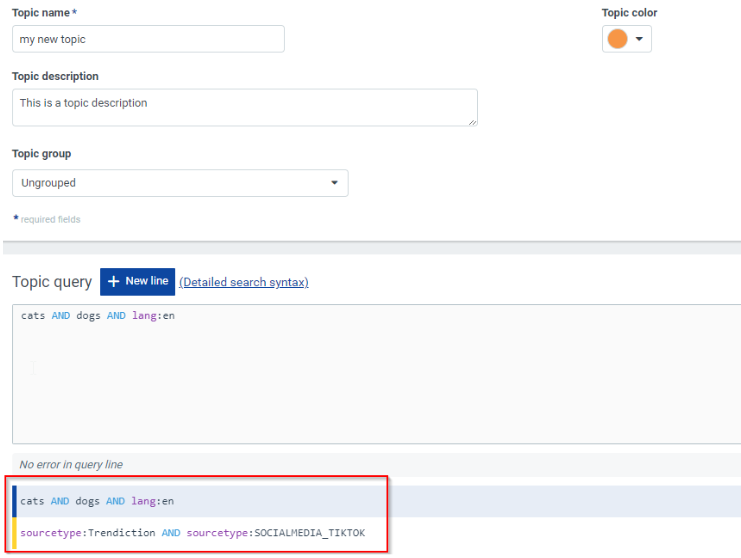The width and height of the screenshot is (741, 558).
Task: Click the plus icon on New line
Action: pyautogui.click(x=113, y=282)
